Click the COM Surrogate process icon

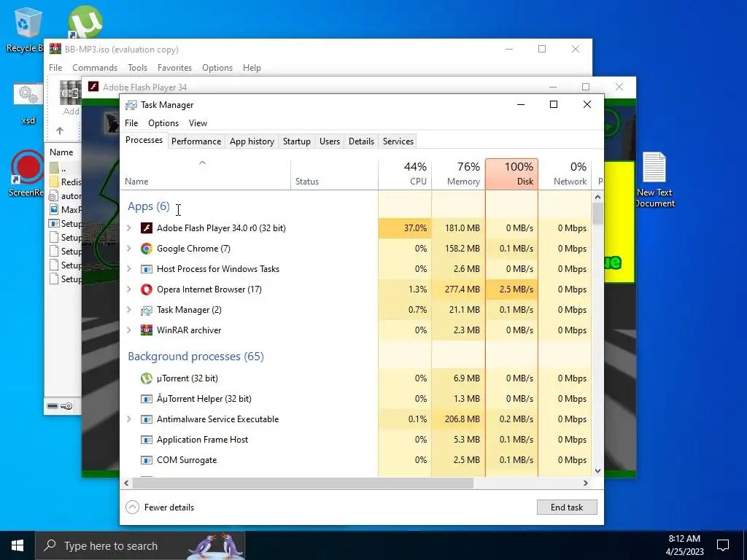pyautogui.click(x=146, y=461)
